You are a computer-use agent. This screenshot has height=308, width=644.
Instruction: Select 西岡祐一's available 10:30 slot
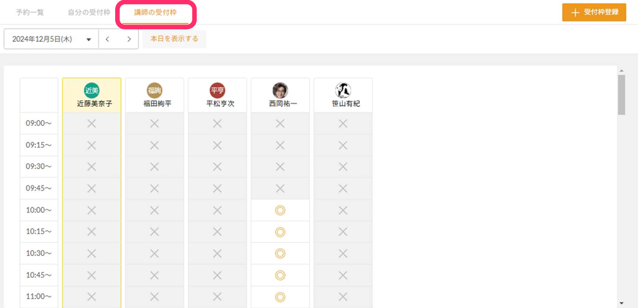point(280,253)
